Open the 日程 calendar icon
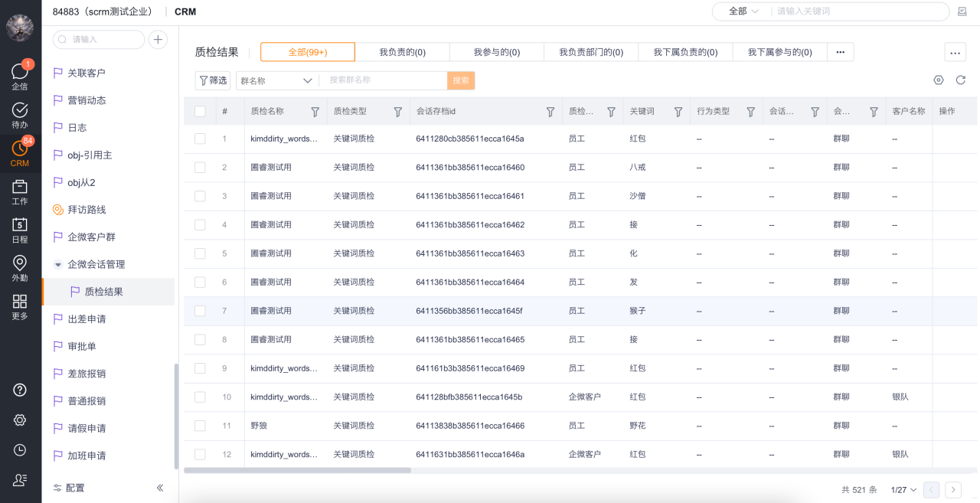This screenshot has width=980, height=503. pyautogui.click(x=20, y=230)
